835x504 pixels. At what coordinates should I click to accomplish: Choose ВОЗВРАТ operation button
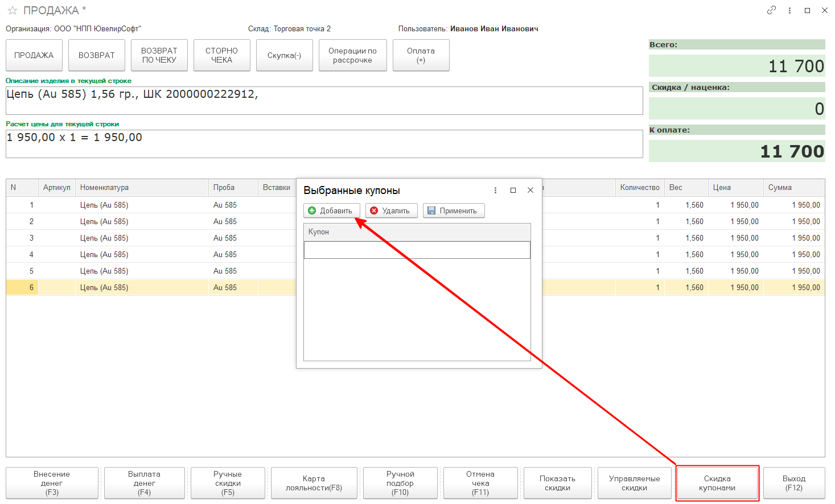(x=97, y=55)
